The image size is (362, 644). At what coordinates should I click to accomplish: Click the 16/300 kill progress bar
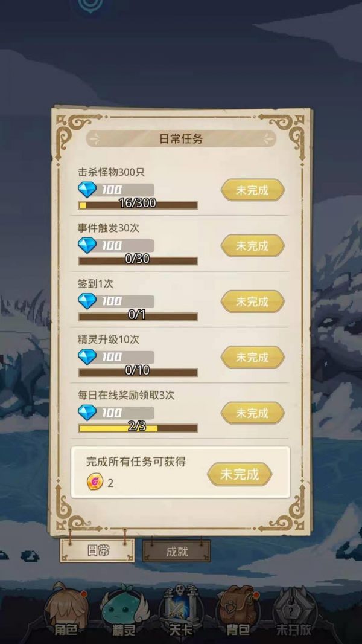click(138, 205)
